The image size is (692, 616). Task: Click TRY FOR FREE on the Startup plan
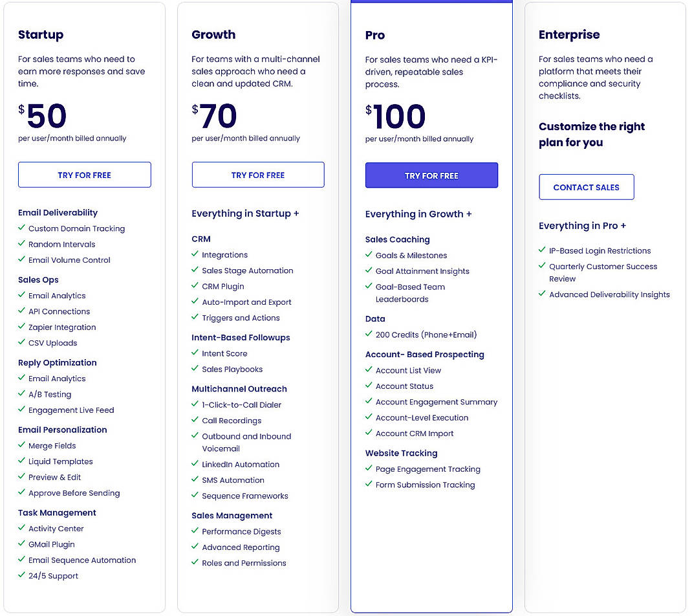click(x=84, y=174)
